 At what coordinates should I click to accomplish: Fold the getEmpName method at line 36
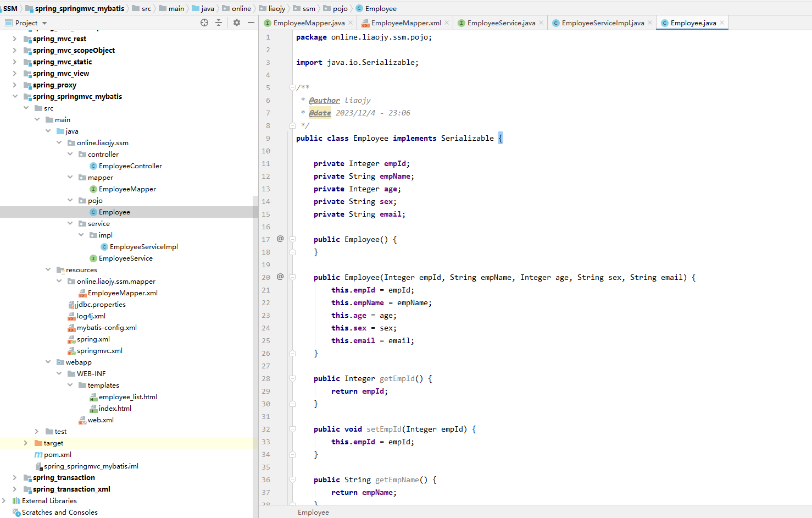(x=292, y=480)
